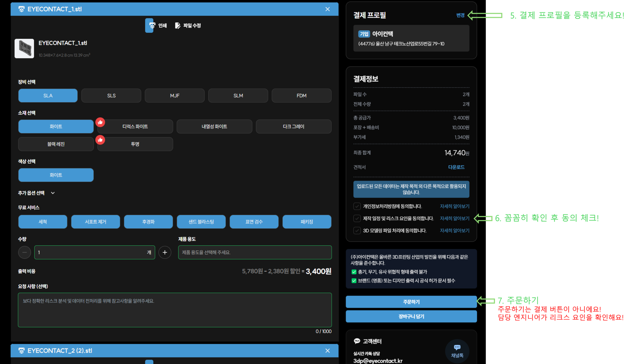Download the 견적서 quotation
The width and height of the screenshot is (632, 364).
click(457, 167)
